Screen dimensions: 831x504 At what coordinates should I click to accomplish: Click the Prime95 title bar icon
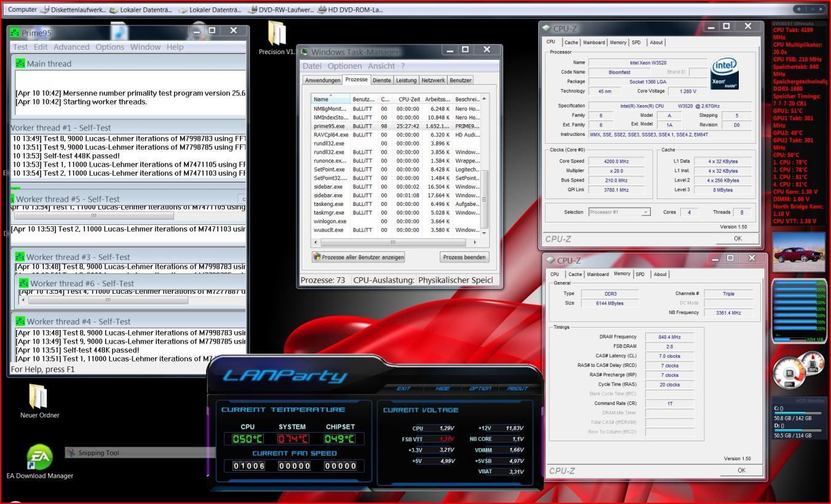coord(15,33)
